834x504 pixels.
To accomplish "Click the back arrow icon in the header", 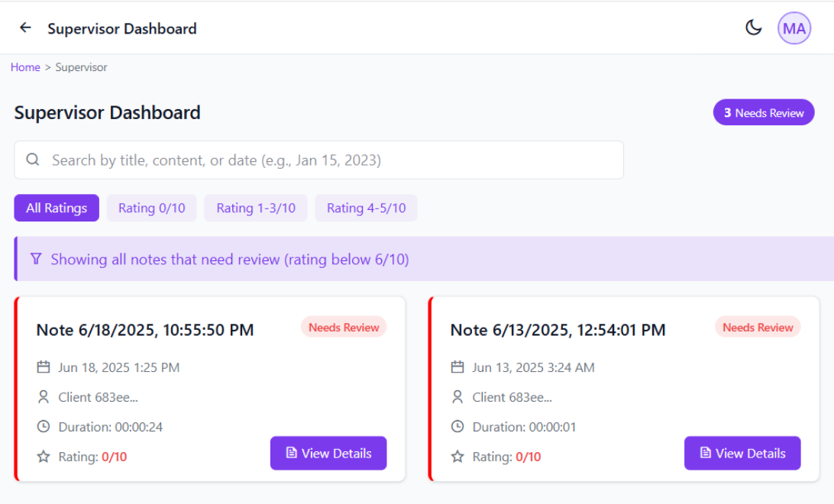I will 25,27.
